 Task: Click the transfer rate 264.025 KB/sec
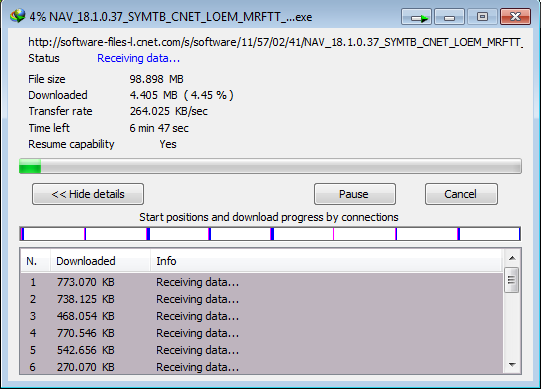169,111
